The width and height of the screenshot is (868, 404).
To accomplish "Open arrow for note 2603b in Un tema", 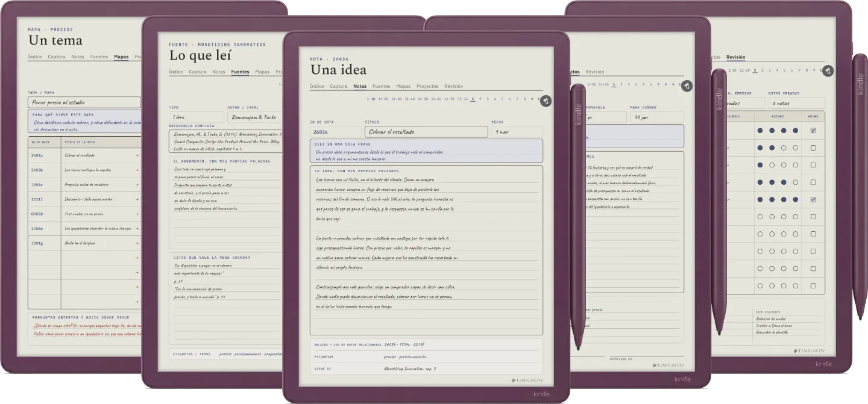I will coord(137,170).
